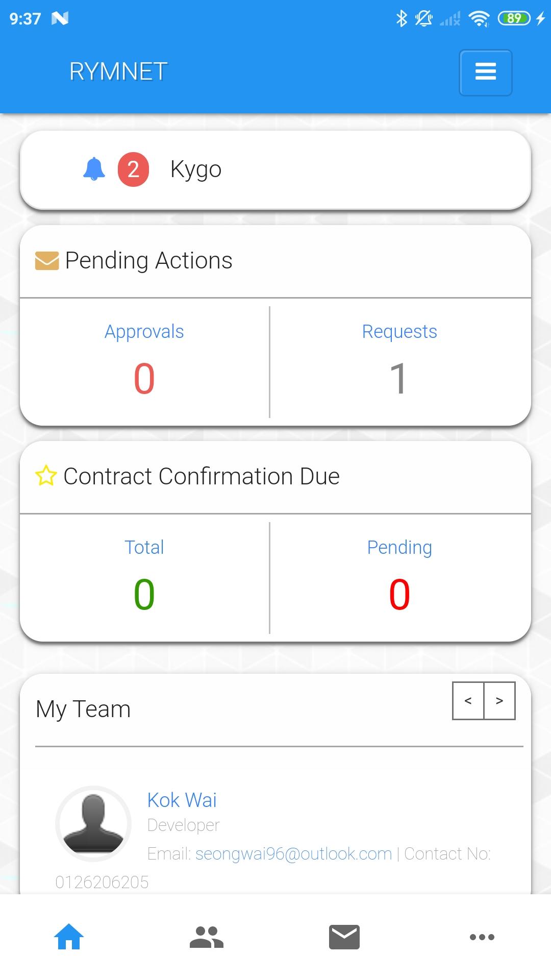This screenshot has width=551, height=980.
Task: Open the red notification count badge
Action: 133,169
